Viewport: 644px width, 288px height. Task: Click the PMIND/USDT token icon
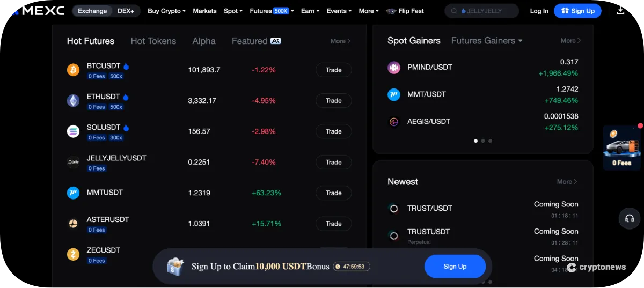tap(394, 68)
